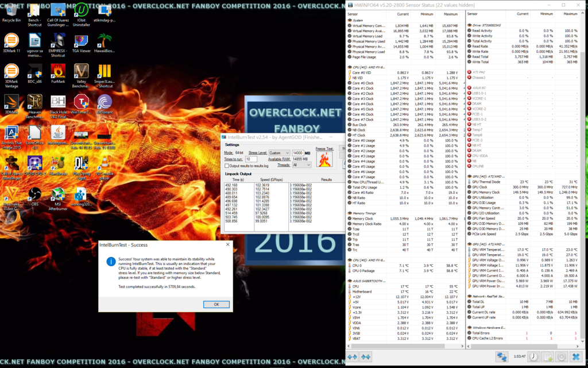Click the expand columns arrows button in HWiNFO
588x368 pixels.
[x=352, y=356]
